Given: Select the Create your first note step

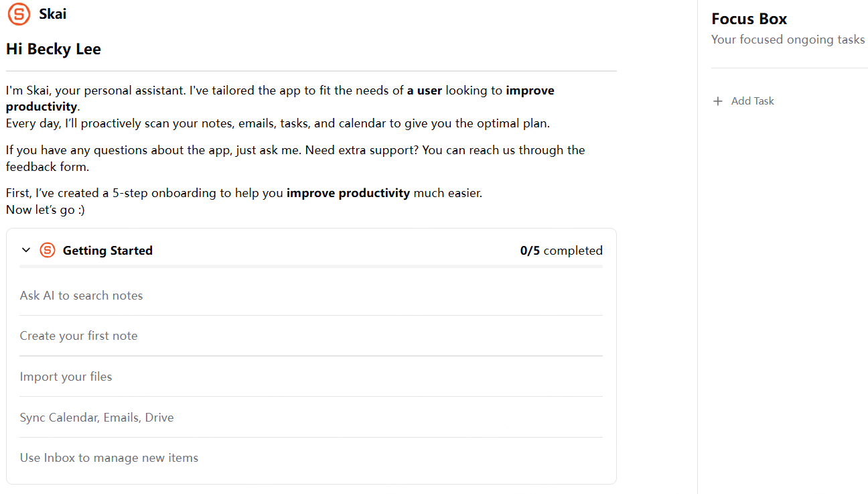Looking at the screenshot, I should [311, 336].
